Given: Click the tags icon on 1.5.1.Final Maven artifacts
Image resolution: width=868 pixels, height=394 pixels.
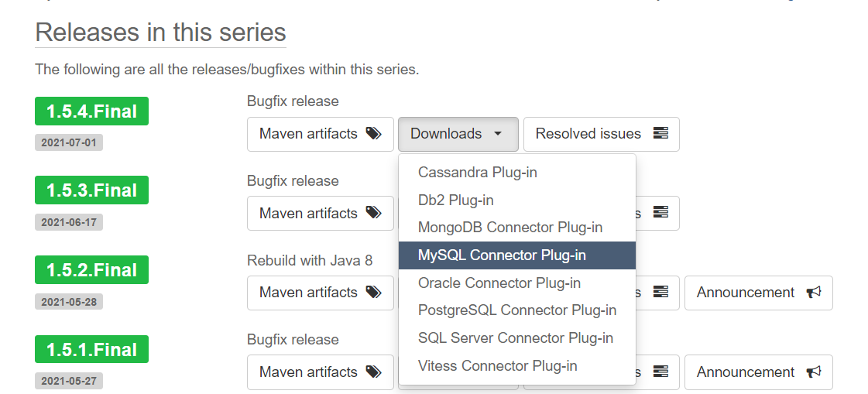Looking at the screenshot, I should (x=374, y=372).
